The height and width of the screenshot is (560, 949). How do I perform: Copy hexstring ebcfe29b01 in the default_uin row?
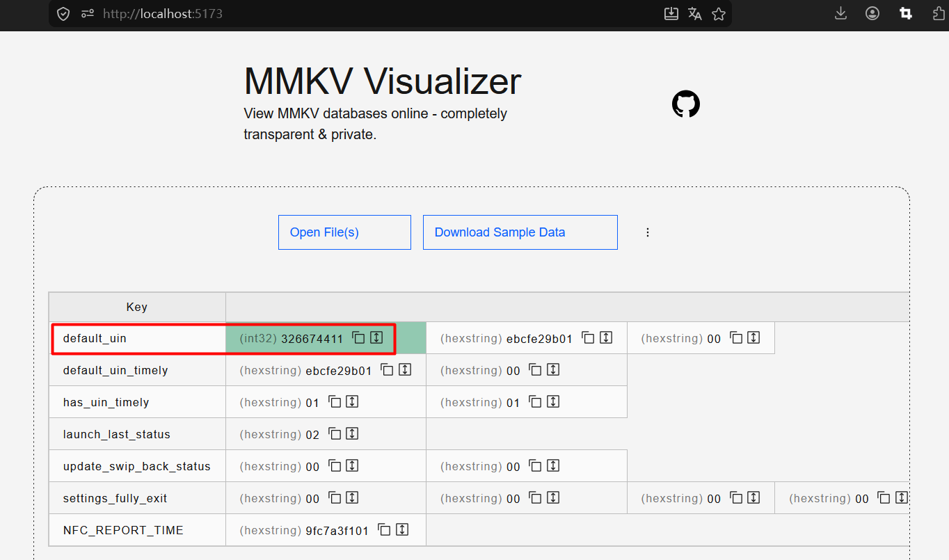pos(588,338)
